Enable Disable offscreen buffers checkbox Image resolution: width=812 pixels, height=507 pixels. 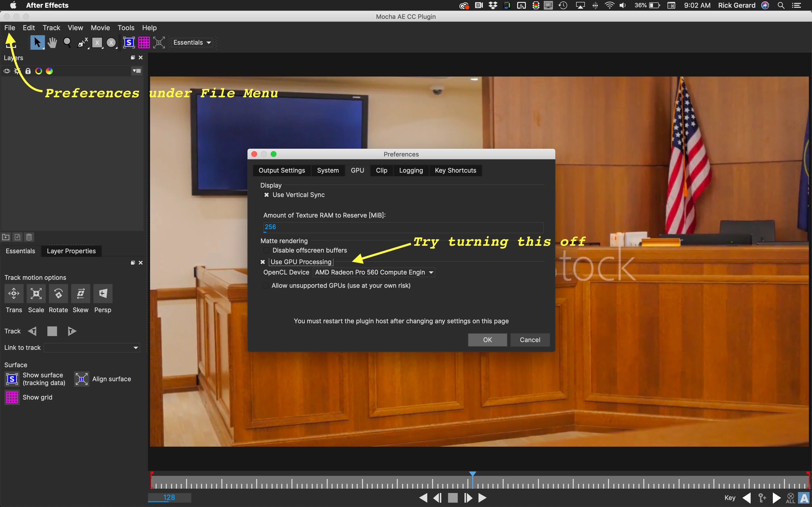[x=266, y=251]
